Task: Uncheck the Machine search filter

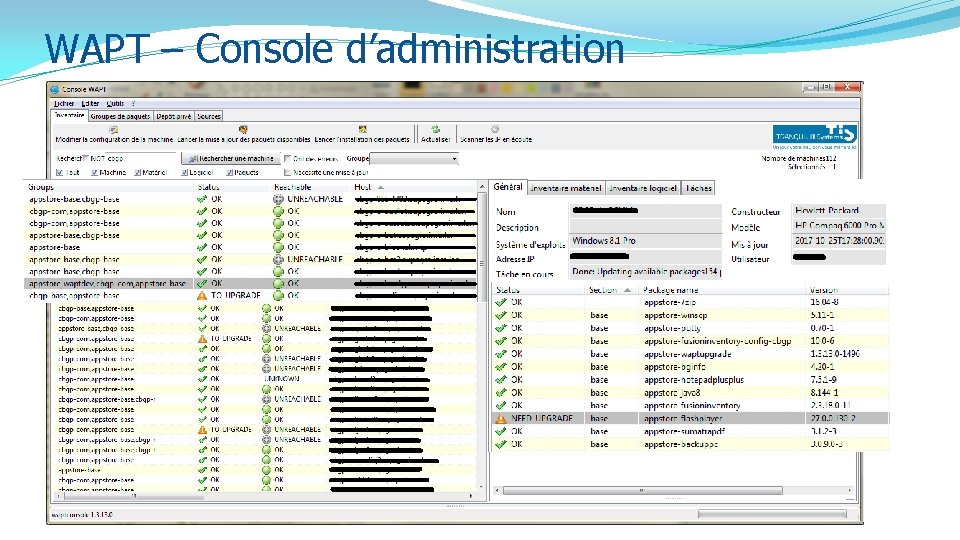Action: click(x=94, y=173)
